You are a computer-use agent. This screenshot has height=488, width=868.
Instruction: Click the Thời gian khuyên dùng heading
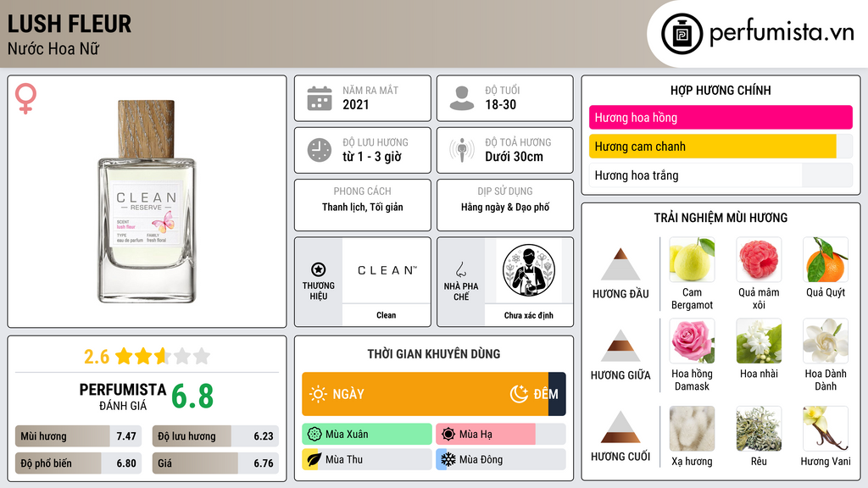click(x=434, y=354)
